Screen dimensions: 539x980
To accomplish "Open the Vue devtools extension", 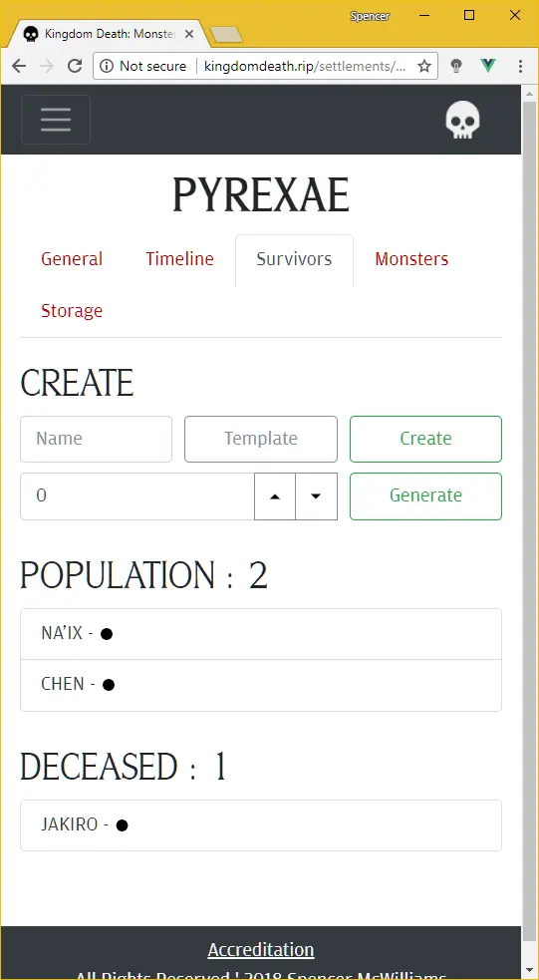I will pos(488,66).
